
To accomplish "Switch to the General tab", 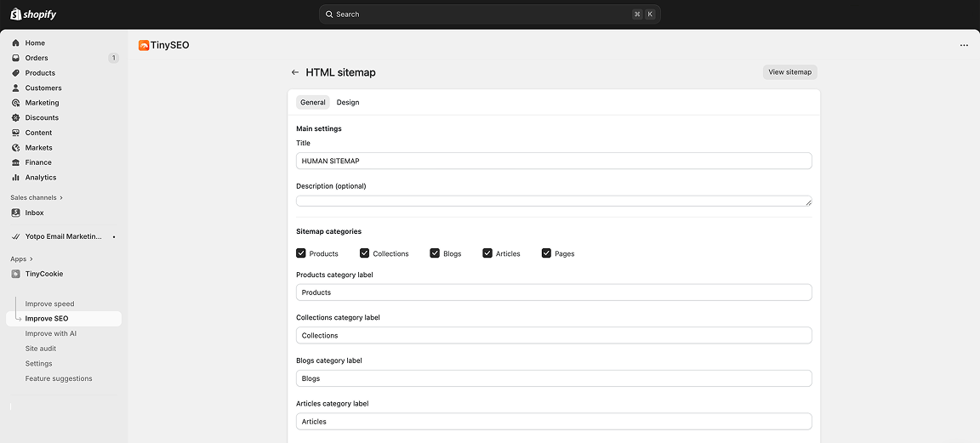I will tap(312, 103).
